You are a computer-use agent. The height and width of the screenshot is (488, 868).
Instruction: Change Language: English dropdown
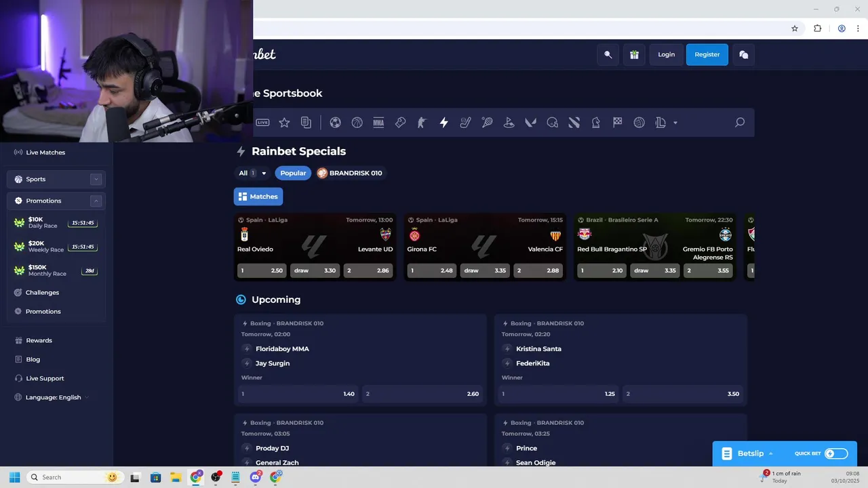tap(53, 397)
